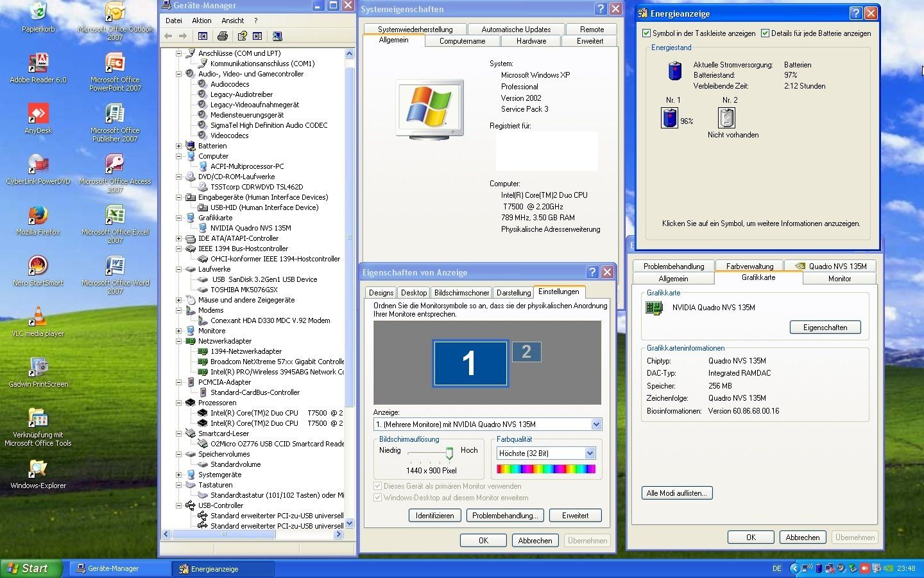Open the Problembehandlung tab
The image size is (924, 578).
tap(674, 266)
